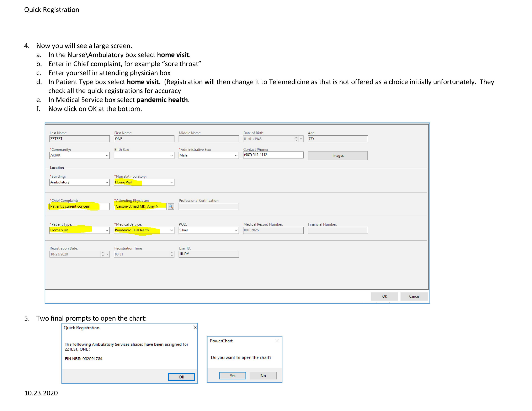
Task: Expand the Patient Type dropdown
Action: 107,230
